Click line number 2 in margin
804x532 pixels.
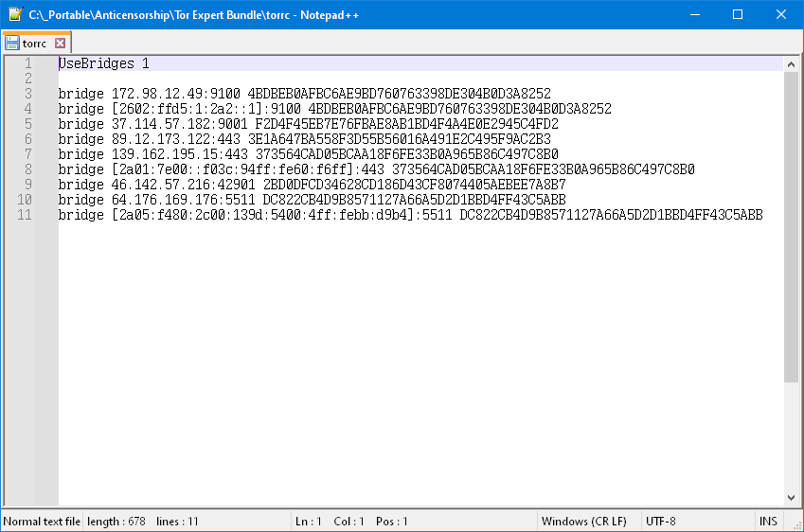pos(28,79)
